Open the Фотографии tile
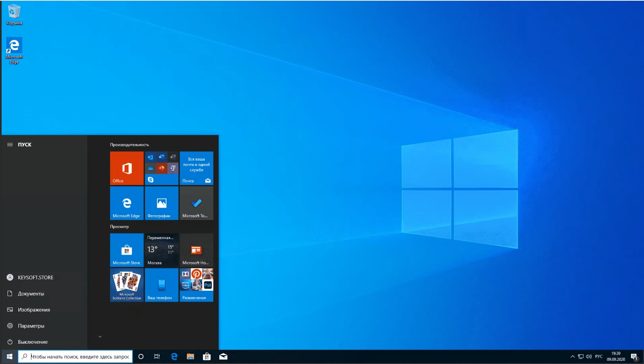644x364 pixels. (x=161, y=203)
